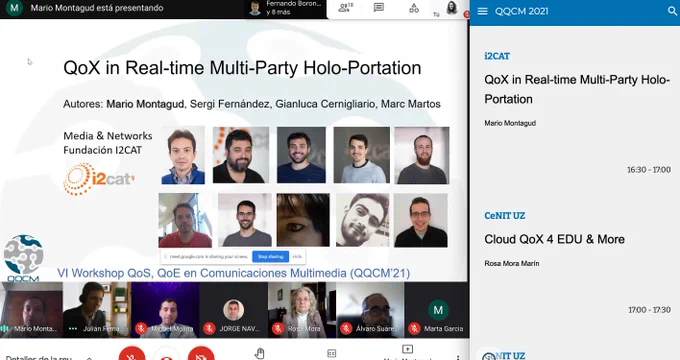Screen dimensions: 680x360
Task: Click the muted mic icon on Marta García
Action: (414, 328)
